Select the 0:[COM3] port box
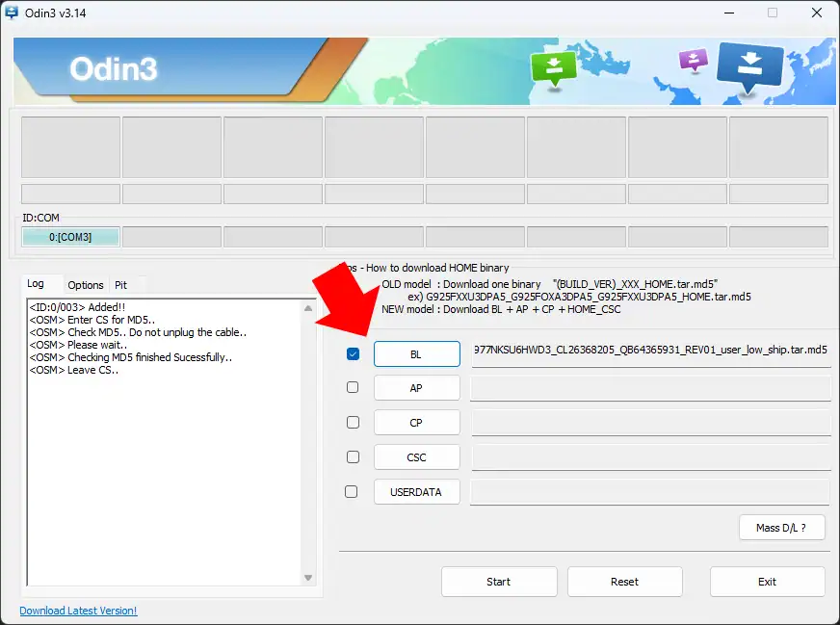 70,237
